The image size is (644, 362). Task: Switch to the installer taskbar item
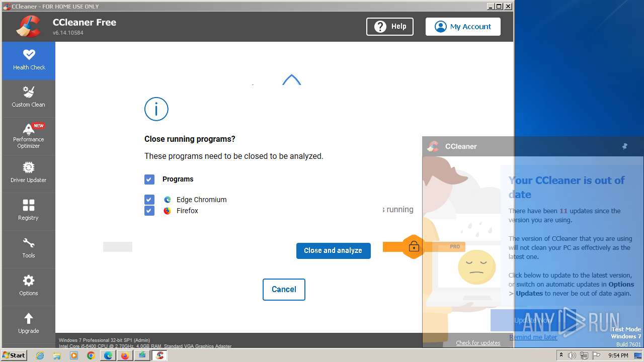click(142, 355)
